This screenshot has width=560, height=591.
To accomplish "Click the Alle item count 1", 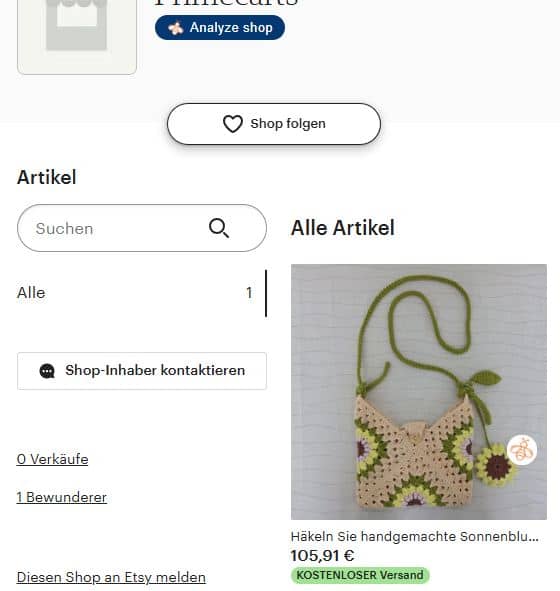I will (x=249, y=293).
